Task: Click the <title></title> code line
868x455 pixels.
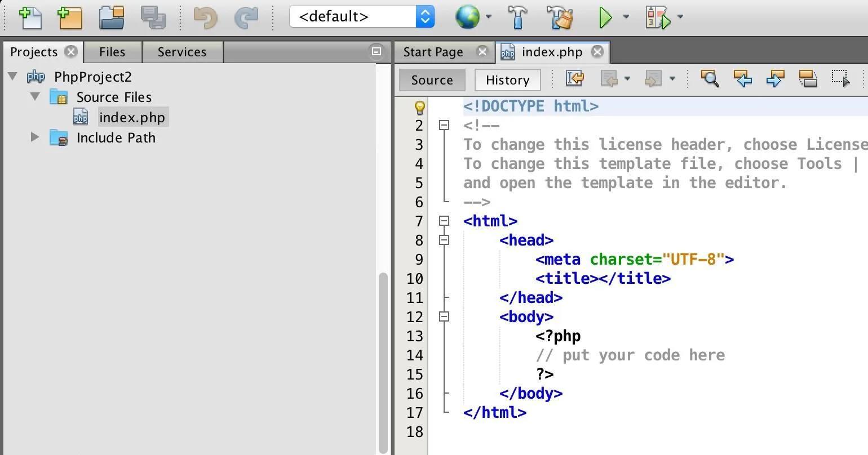Action: pos(603,278)
